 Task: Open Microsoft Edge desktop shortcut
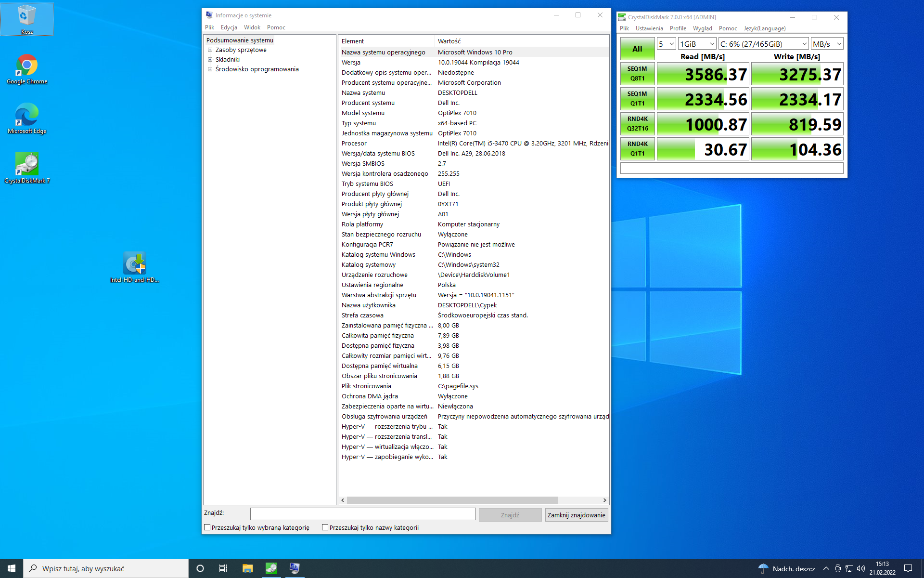coord(27,118)
